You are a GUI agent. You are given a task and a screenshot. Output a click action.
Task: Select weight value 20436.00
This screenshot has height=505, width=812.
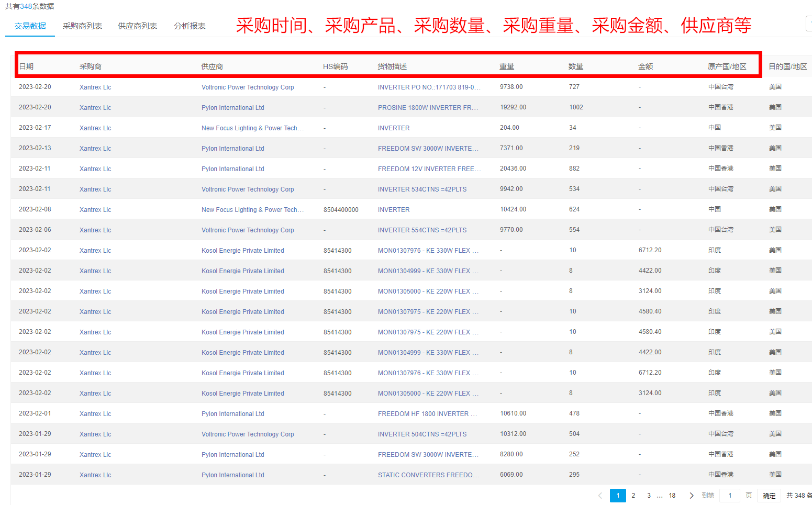(513, 169)
